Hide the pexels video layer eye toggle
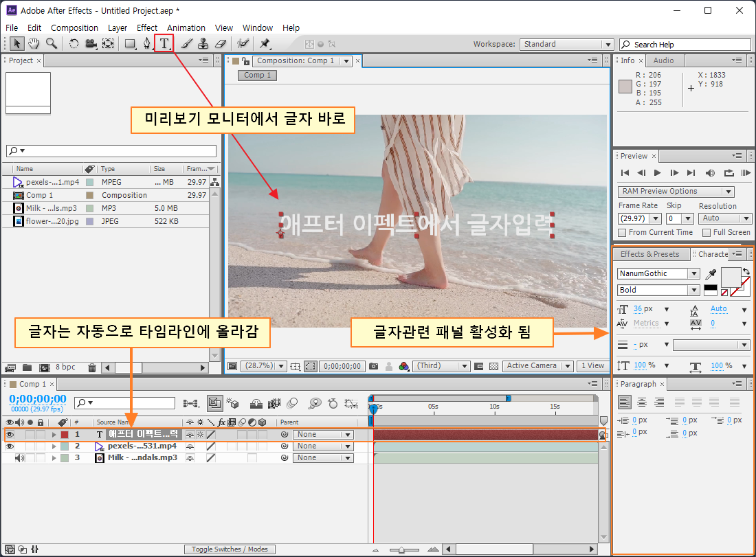756x557 pixels. pyautogui.click(x=10, y=446)
